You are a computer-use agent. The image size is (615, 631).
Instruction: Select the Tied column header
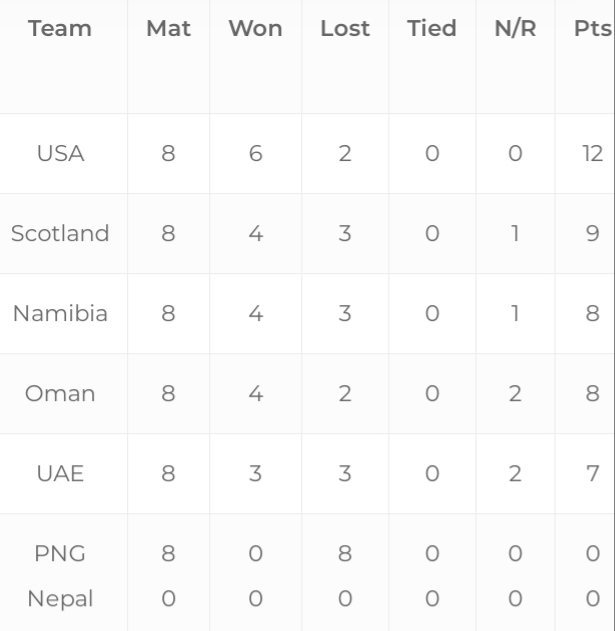(432, 29)
